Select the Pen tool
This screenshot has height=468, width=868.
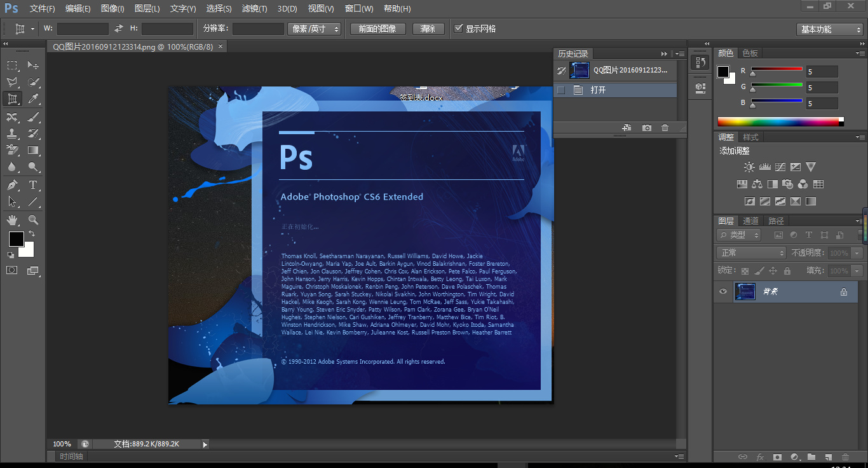12,185
